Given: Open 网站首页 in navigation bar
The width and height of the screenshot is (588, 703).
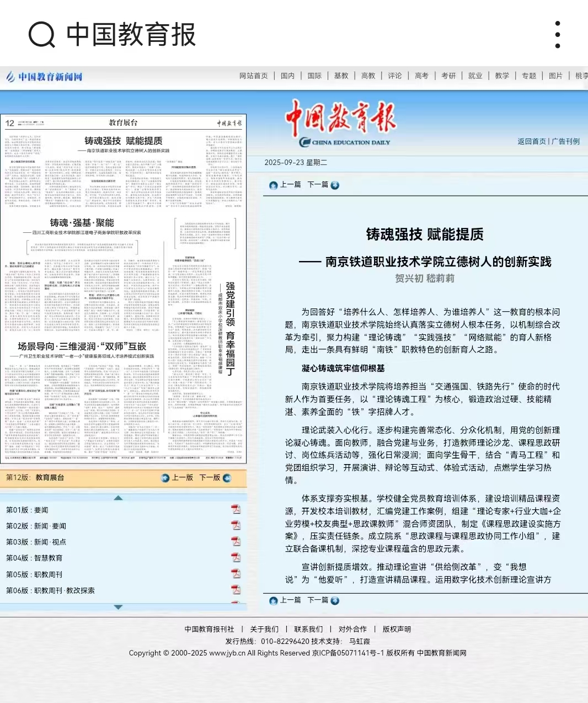Looking at the screenshot, I should pos(254,76).
